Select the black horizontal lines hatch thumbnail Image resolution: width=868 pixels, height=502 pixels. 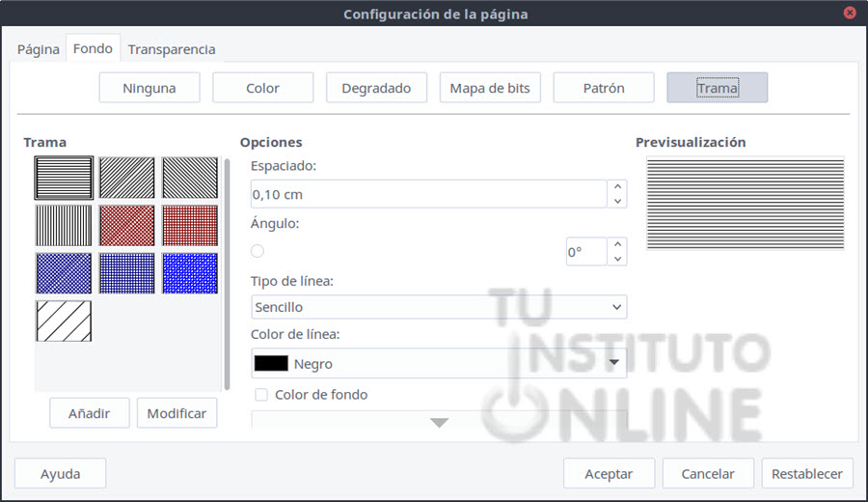point(64,178)
